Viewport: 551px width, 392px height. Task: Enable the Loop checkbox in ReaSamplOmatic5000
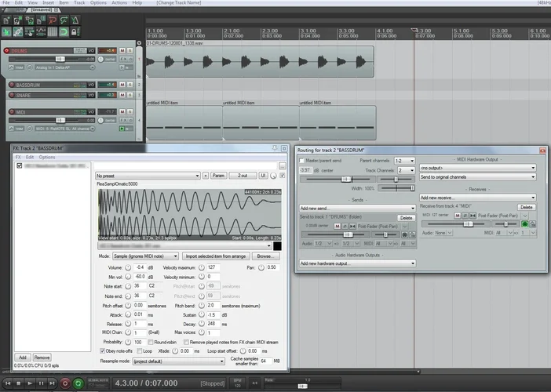pyautogui.click(x=140, y=351)
